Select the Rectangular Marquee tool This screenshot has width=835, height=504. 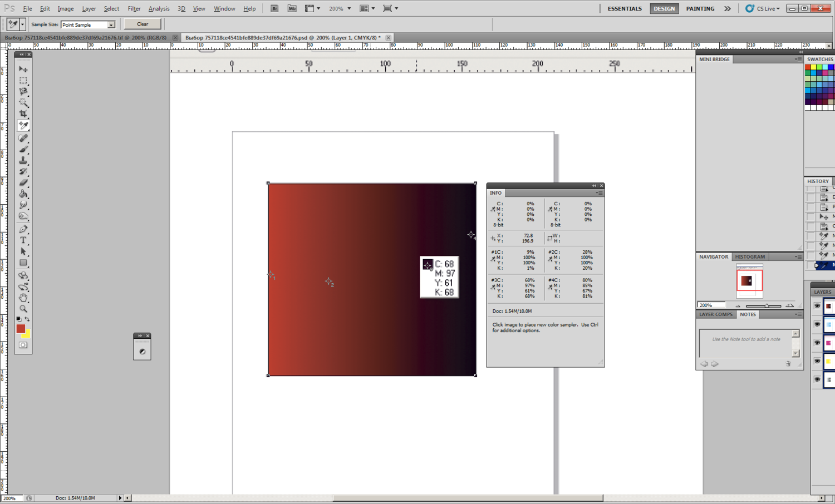[x=23, y=80]
